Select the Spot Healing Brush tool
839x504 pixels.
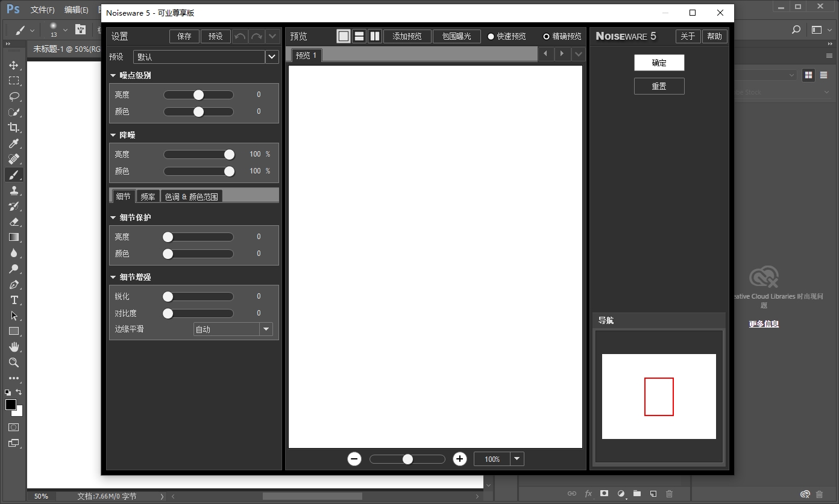[13, 159]
